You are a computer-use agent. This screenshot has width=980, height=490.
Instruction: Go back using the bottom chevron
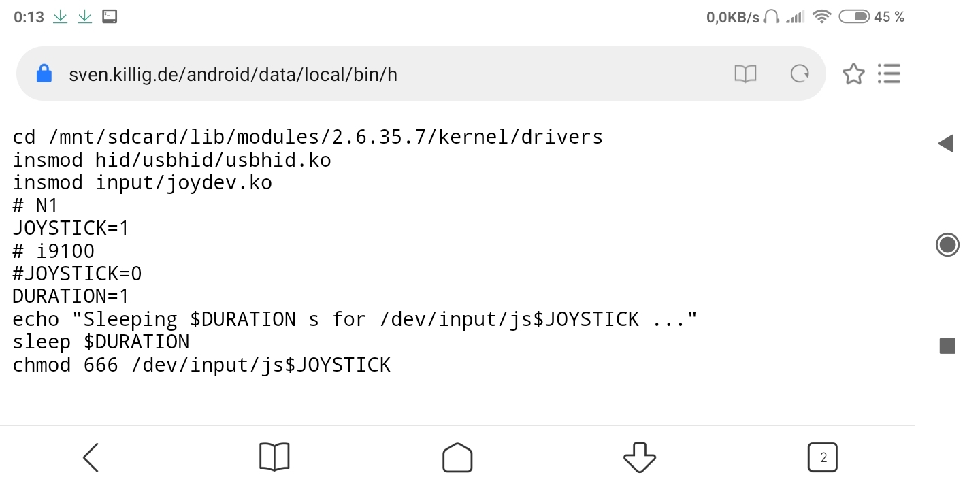(91, 457)
